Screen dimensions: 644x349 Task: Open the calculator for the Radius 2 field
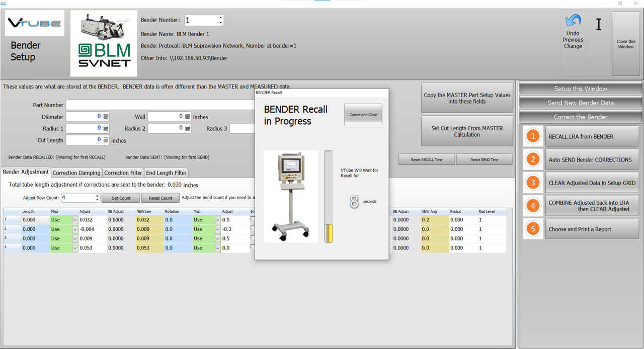pos(188,128)
